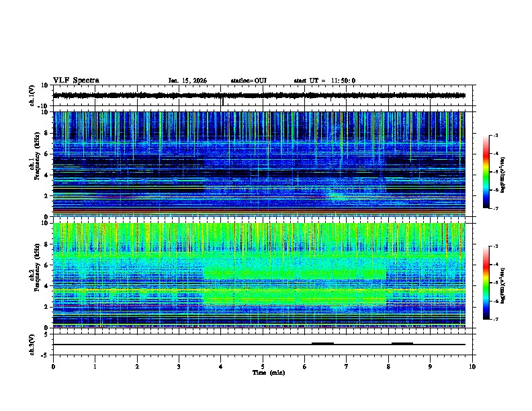Click time axis tick label "5"
The height and width of the screenshot is (411, 532).
tap(263, 367)
